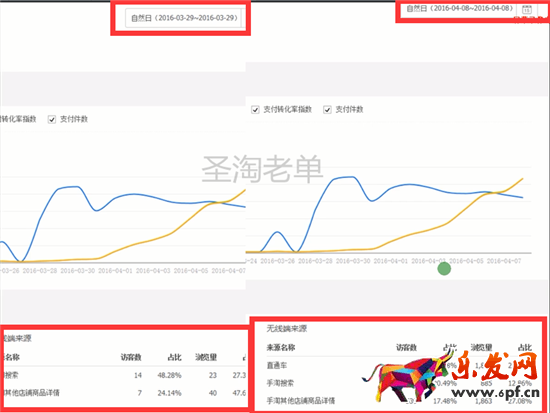Open calendar icon beside 2016-04-08 date range
This screenshot has height=413, width=550.
tap(526, 9)
